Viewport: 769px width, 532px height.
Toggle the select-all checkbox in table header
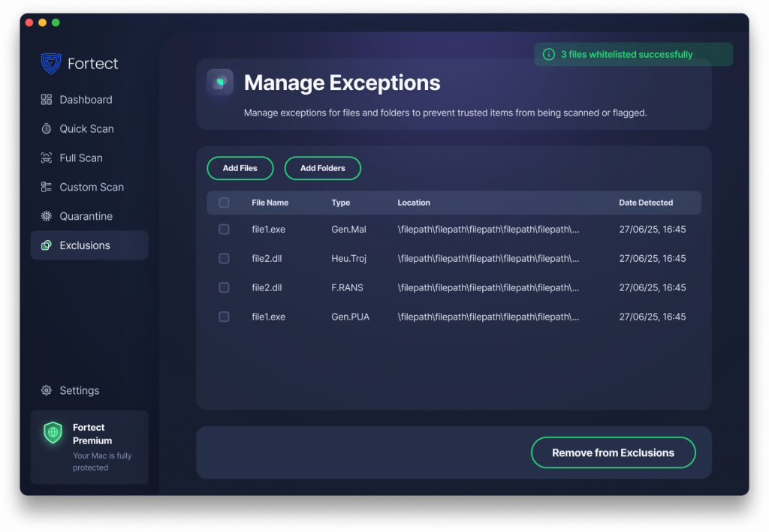click(224, 203)
